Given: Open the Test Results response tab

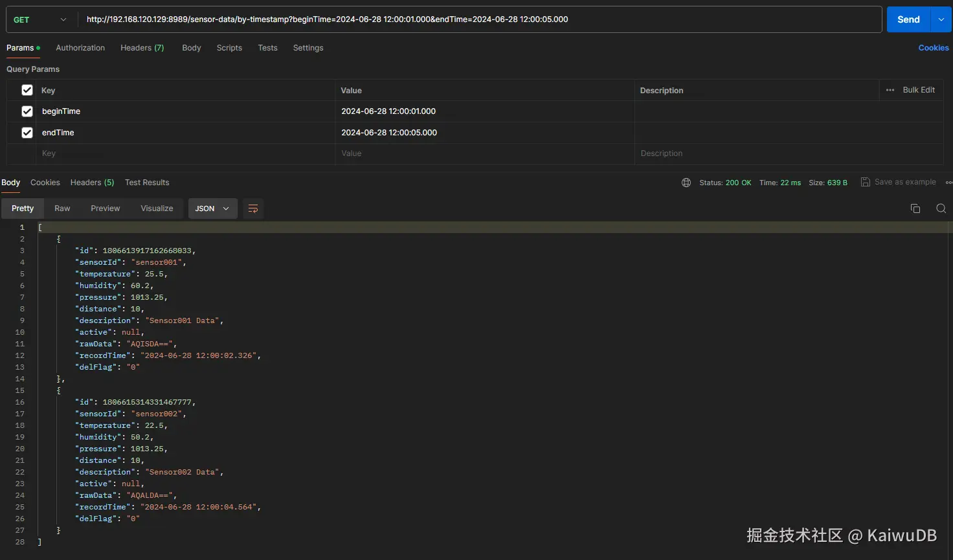Looking at the screenshot, I should click(147, 183).
